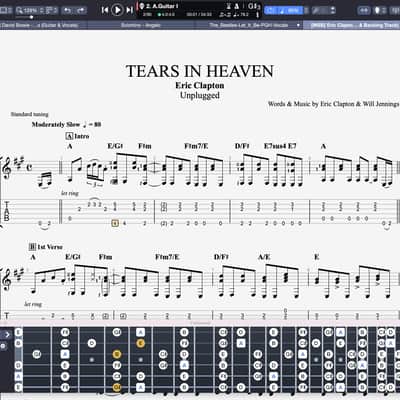Click the toolbar stepper arrows beside tuner
The height and width of the screenshot is (400, 400).
(x=332, y=10)
